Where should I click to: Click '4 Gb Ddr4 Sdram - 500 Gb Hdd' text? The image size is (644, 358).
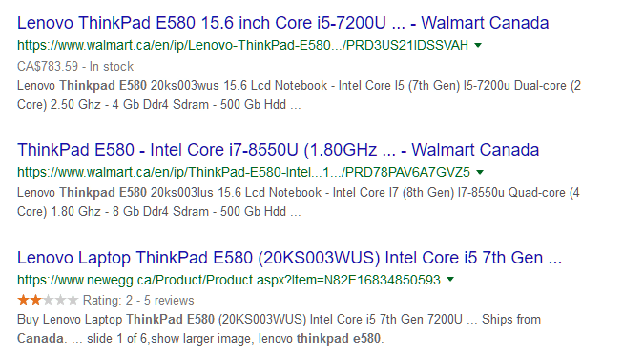tap(199, 104)
